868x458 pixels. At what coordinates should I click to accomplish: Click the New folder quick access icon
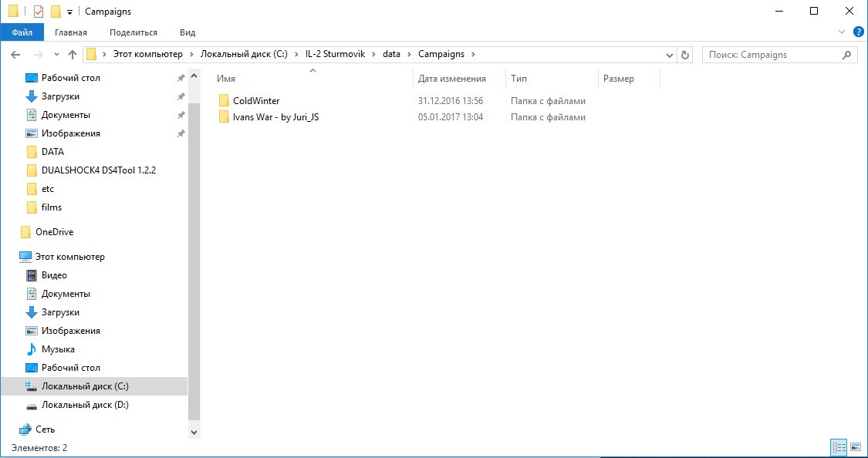pos(56,12)
